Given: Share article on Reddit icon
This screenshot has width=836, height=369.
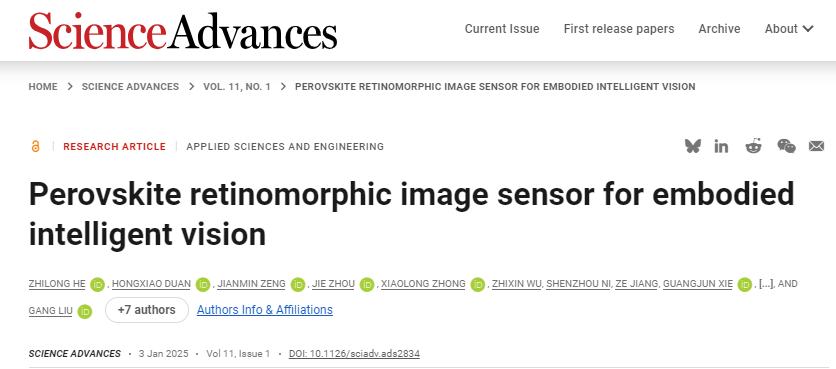Looking at the screenshot, I should pos(753,146).
